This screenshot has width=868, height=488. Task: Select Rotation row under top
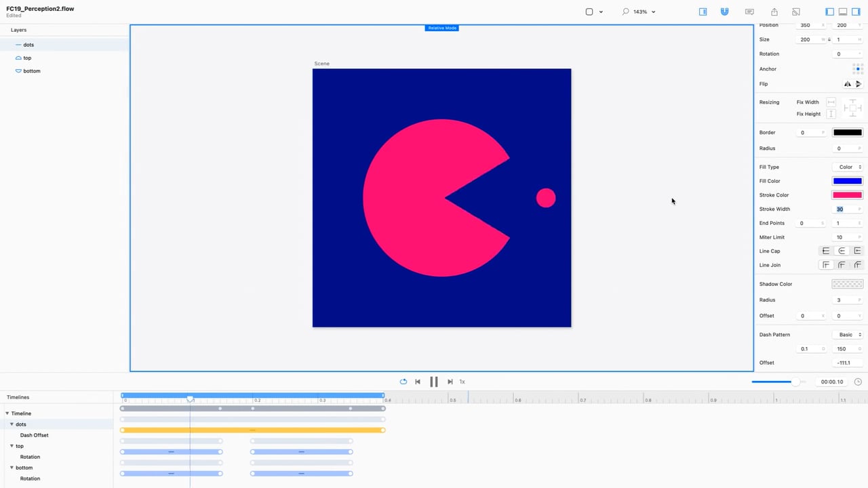tap(56, 457)
